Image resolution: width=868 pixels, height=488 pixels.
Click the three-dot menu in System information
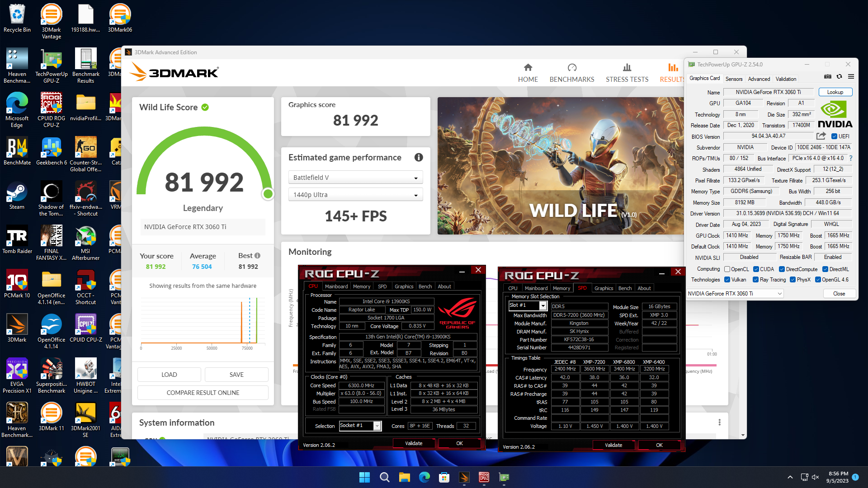point(719,422)
